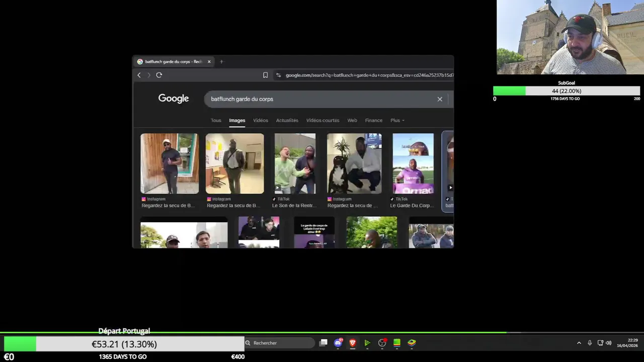644x362 pixels.
Task: Open BlueStacks stacked-layers taskbar icon
Action: pyautogui.click(x=412, y=343)
